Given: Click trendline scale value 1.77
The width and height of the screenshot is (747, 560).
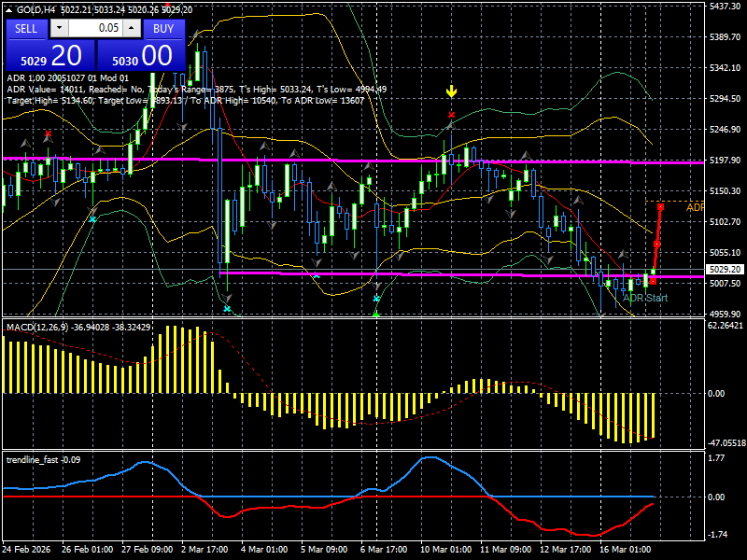Looking at the screenshot, I should click(716, 458).
